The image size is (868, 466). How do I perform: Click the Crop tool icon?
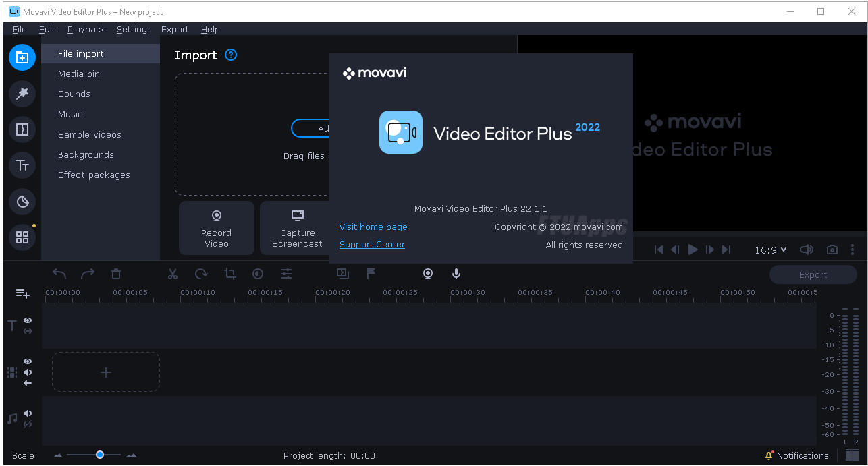(229, 274)
